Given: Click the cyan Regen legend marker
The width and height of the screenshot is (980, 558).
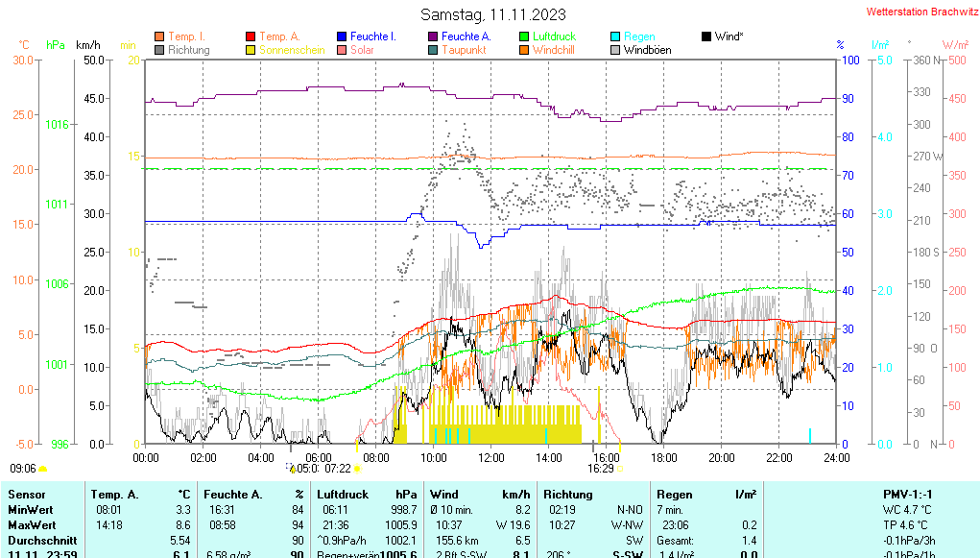Looking at the screenshot, I should [615, 36].
